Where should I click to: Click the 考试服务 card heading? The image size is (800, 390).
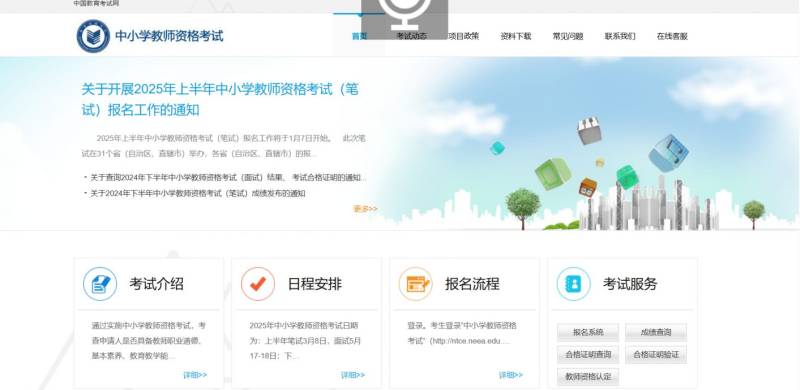pyautogui.click(x=630, y=284)
